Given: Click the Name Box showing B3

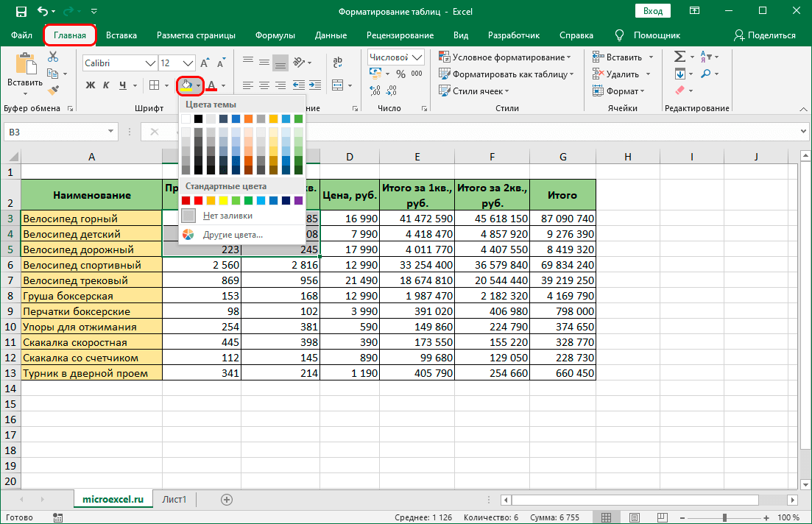Looking at the screenshot, I should (52, 132).
